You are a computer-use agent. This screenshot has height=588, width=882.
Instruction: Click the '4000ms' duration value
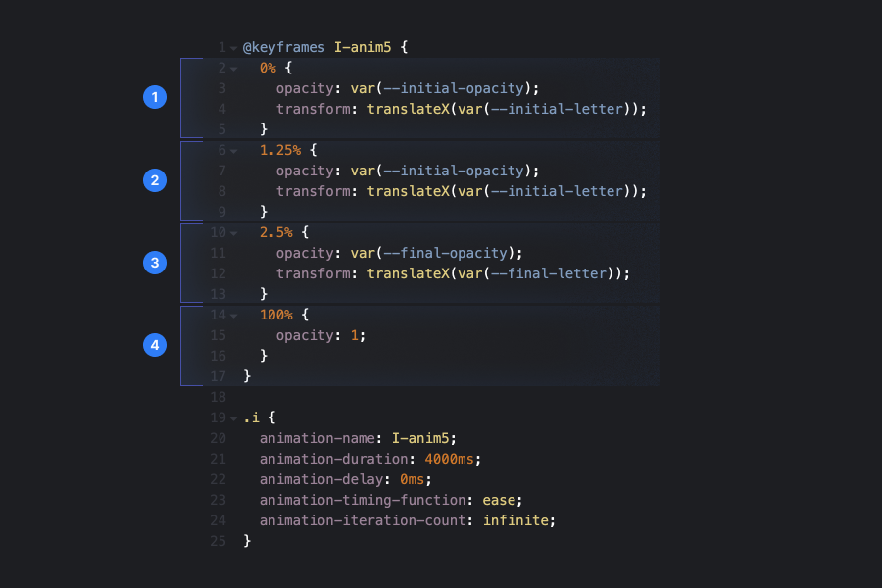pyautogui.click(x=450, y=459)
